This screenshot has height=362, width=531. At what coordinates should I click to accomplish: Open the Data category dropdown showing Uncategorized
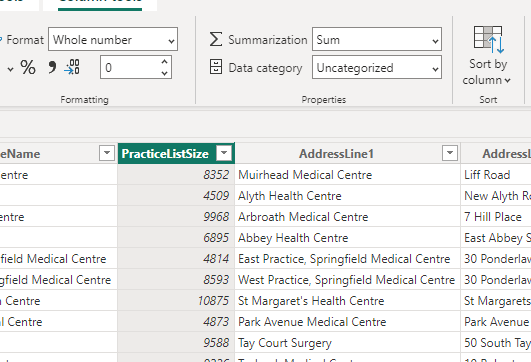pyautogui.click(x=377, y=67)
